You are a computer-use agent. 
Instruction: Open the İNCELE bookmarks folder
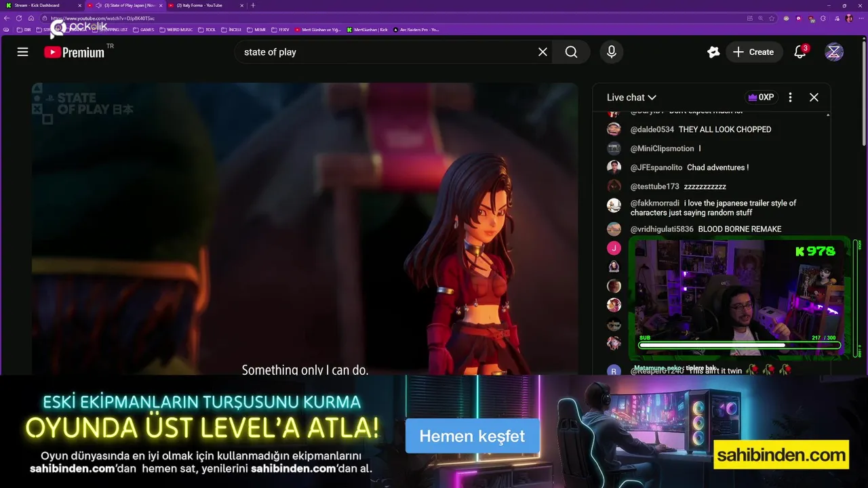231,30
